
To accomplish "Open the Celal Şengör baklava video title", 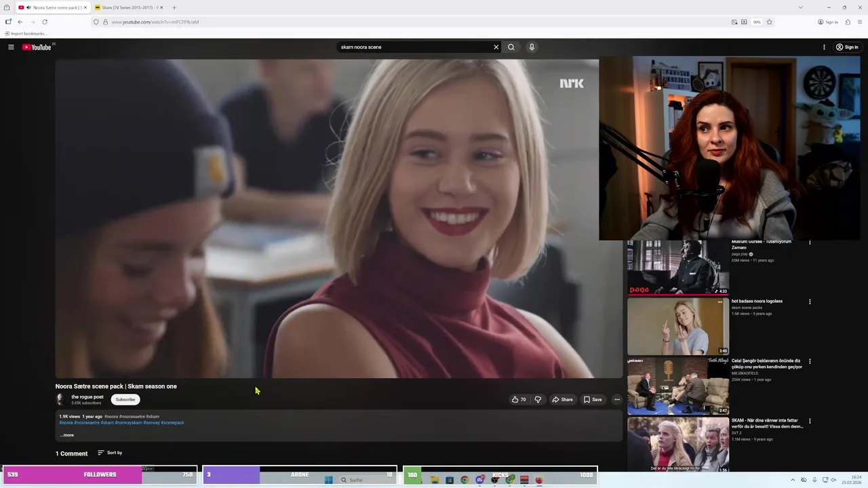I will point(766,364).
